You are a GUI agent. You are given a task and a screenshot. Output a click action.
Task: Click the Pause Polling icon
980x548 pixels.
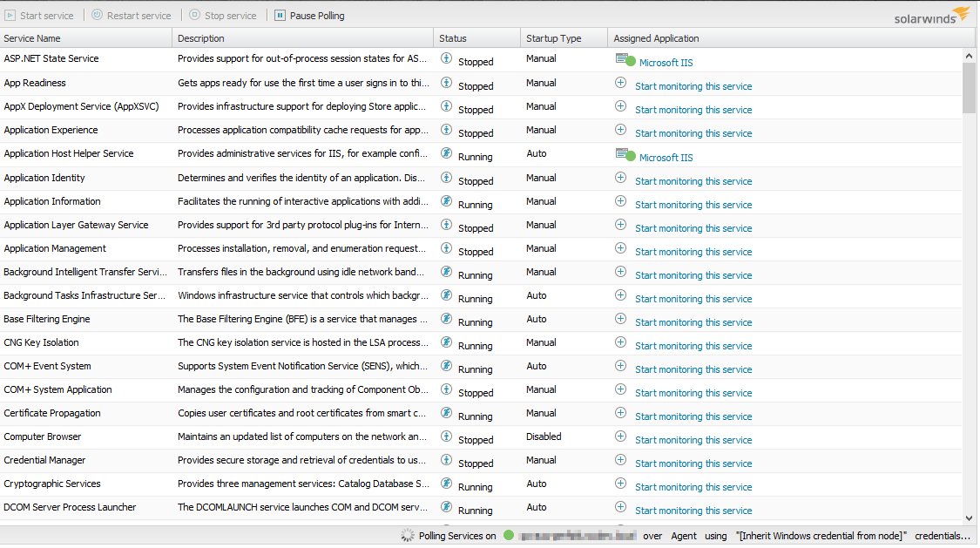point(279,15)
